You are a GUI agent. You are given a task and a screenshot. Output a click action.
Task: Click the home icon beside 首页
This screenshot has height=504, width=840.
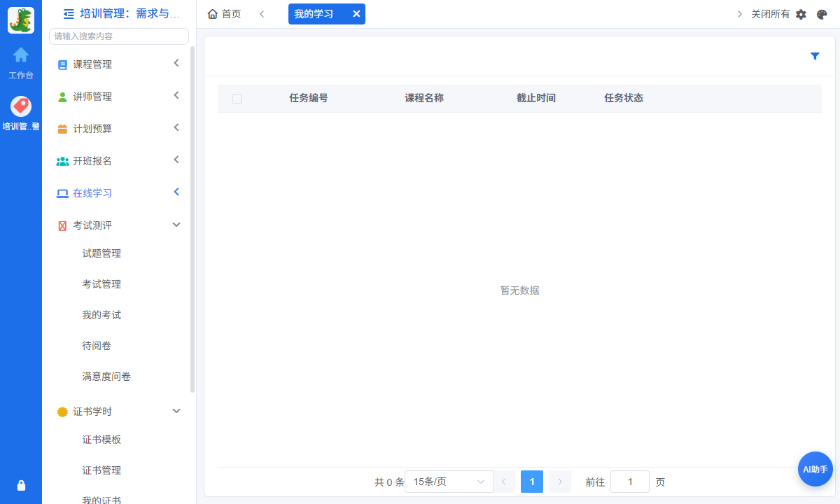213,14
